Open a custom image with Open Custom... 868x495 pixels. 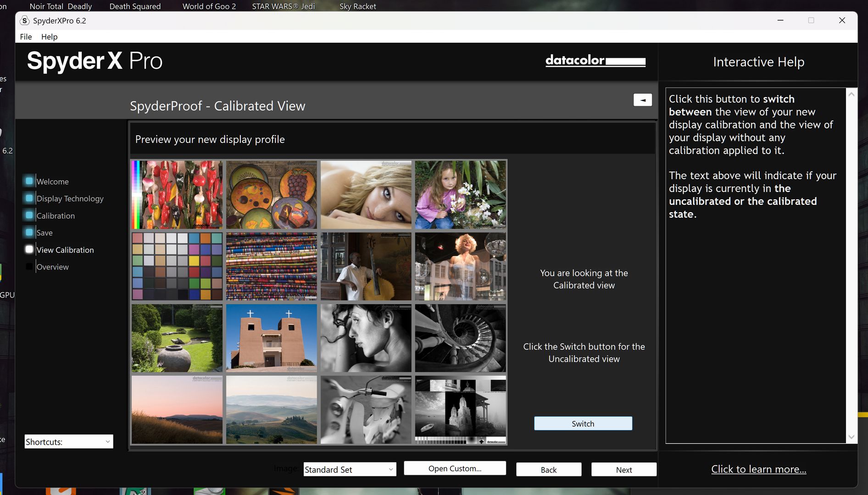455,468
